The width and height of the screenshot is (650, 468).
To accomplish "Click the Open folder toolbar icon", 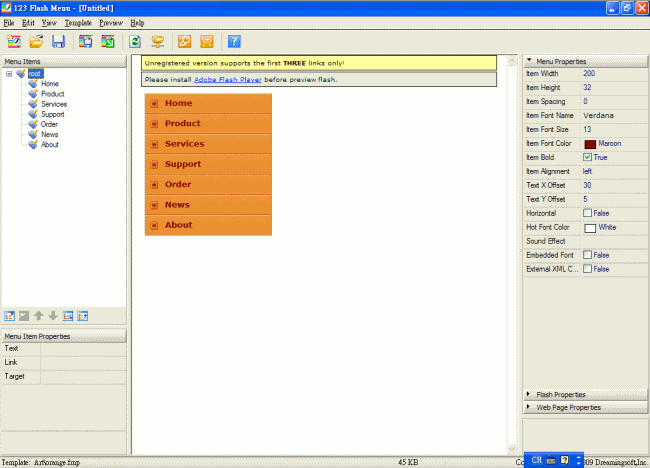I will click(x=36, y=41).
